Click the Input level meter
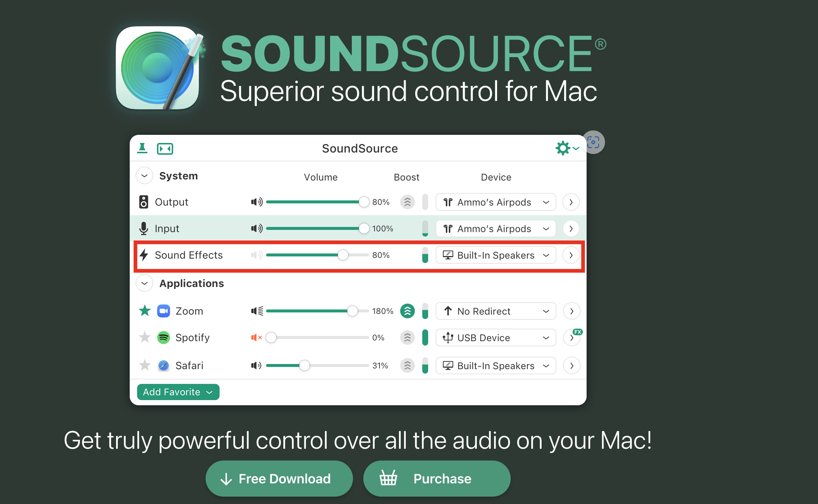 [x=425, y=228]
